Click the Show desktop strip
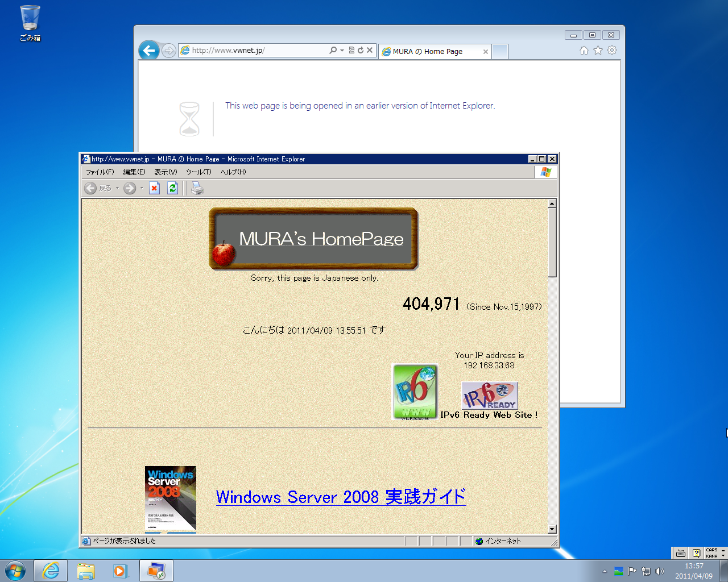728x582 pixels. click(724, 571)
